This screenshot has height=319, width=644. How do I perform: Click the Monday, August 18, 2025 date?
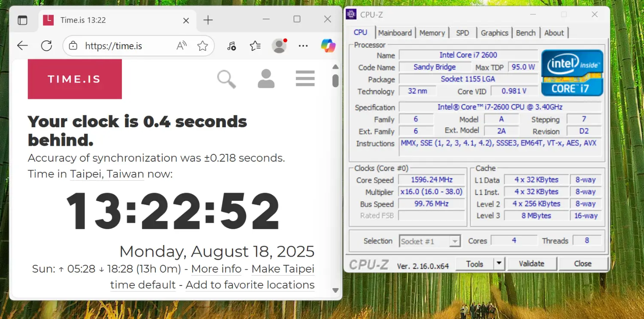click(x=217, y=252)
